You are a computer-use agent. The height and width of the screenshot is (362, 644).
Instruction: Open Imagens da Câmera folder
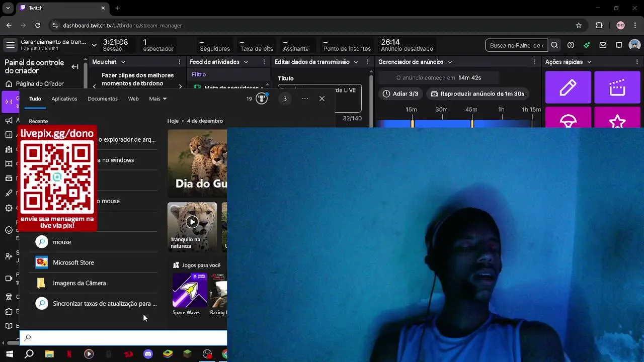94,283
